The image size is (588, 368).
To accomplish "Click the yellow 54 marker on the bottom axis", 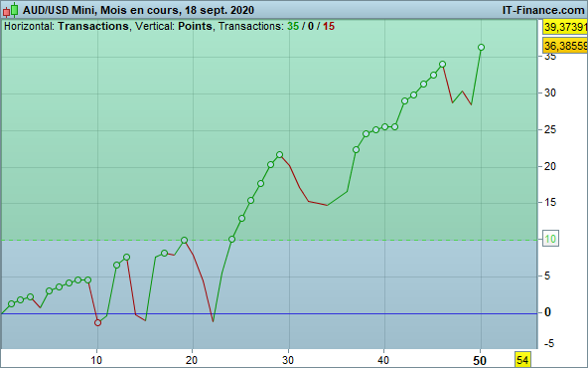I will [x=522, y=360].
